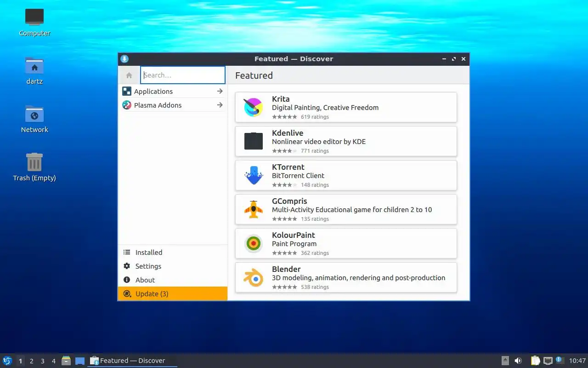
Task: Open the Installed page
Action: coord(173,252)
